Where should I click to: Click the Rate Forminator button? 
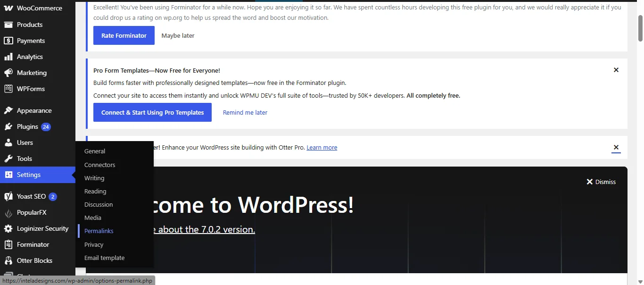124,35
